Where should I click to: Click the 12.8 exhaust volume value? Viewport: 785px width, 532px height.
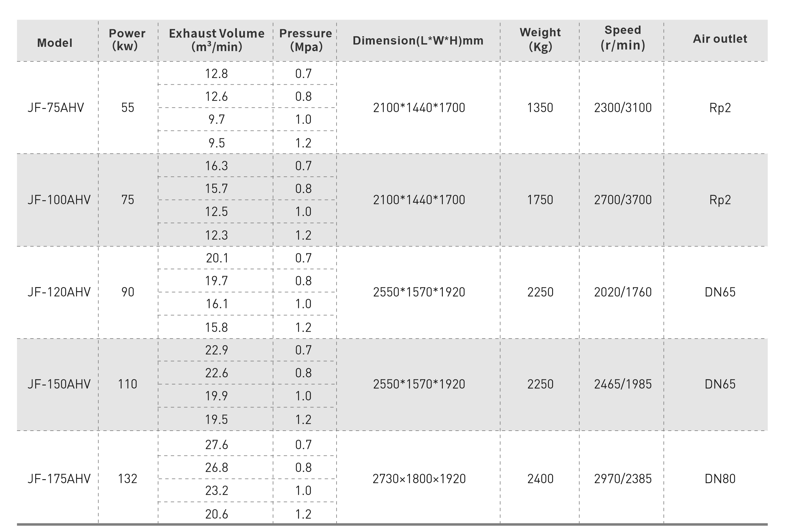point(217,73)
